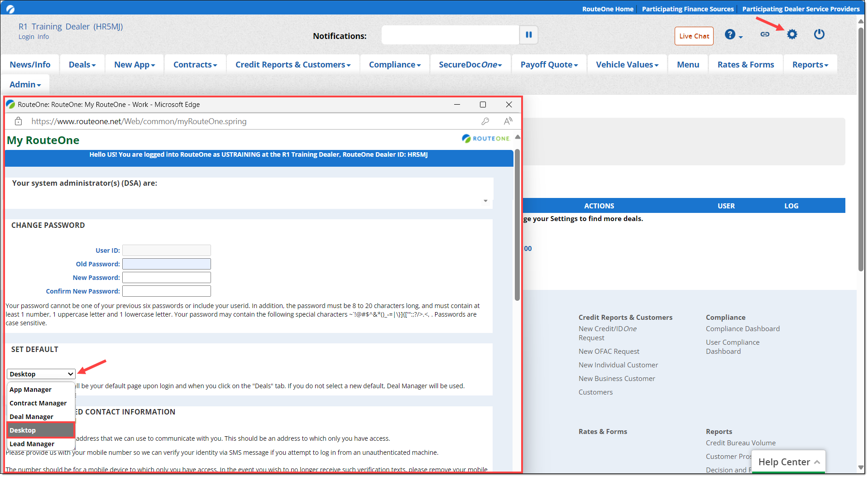868x477 pixels.
Task: Expand Credit Reports & Customers menu
Action: coord(293,65)
